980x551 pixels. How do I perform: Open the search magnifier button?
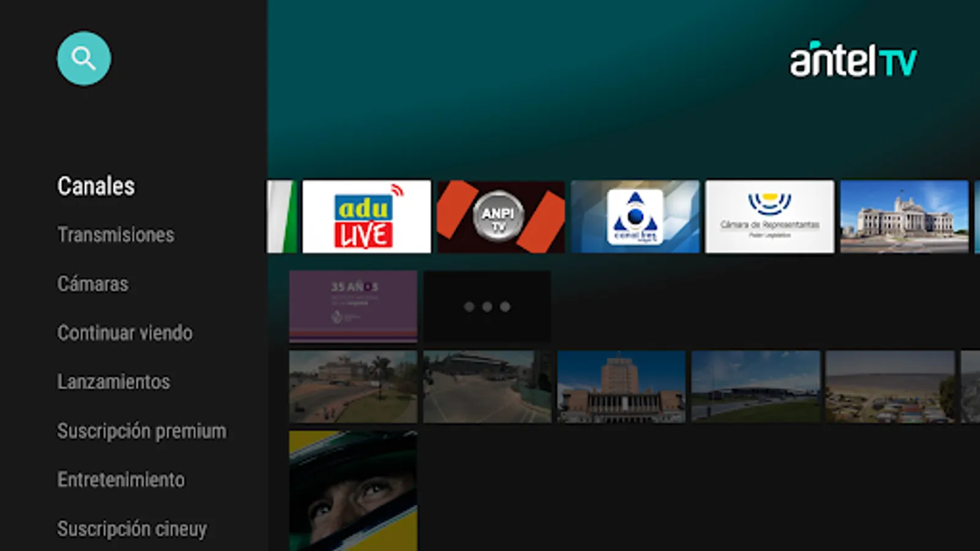coord(84,58)
